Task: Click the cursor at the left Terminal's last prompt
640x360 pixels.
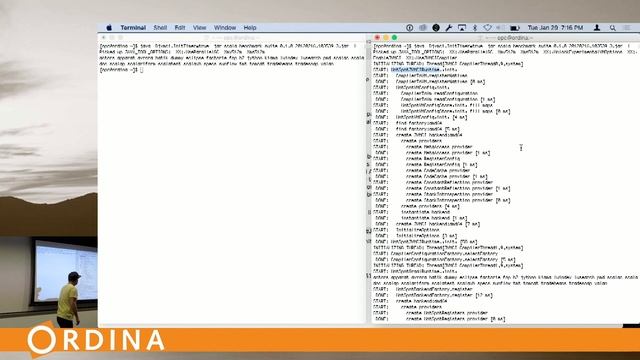Action: coord(142,70)
